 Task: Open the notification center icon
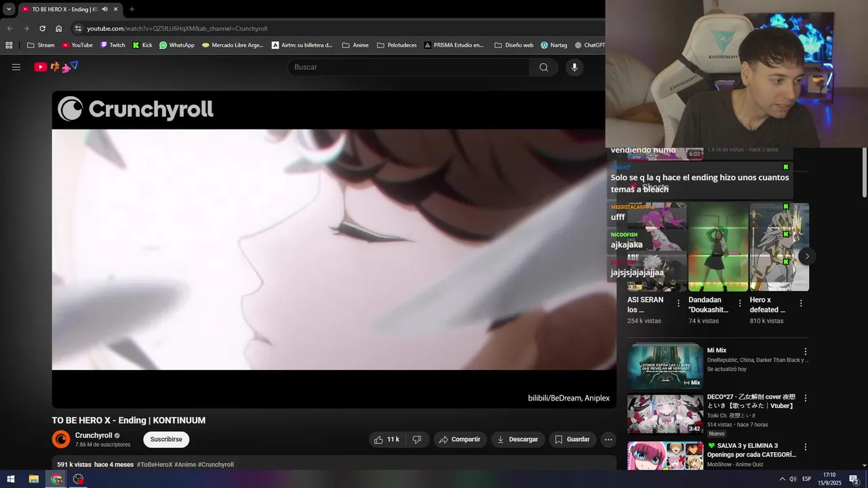pyautogui.click(x=854, y=479)
